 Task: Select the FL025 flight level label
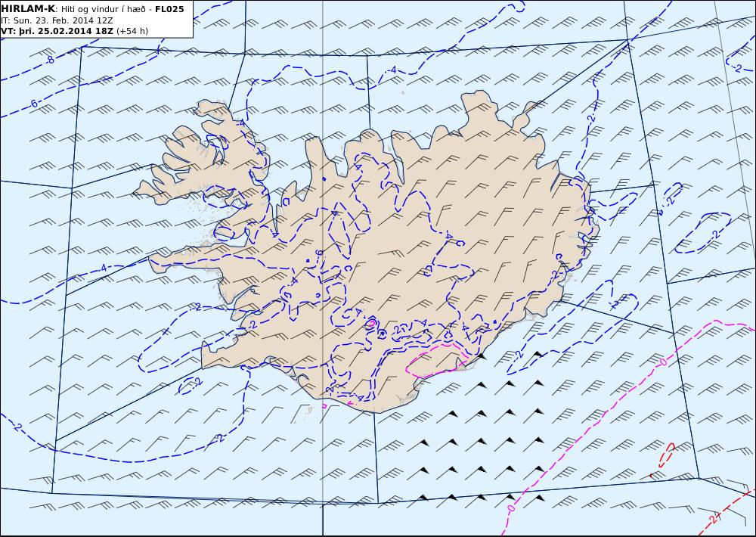[x=169, y=9]
